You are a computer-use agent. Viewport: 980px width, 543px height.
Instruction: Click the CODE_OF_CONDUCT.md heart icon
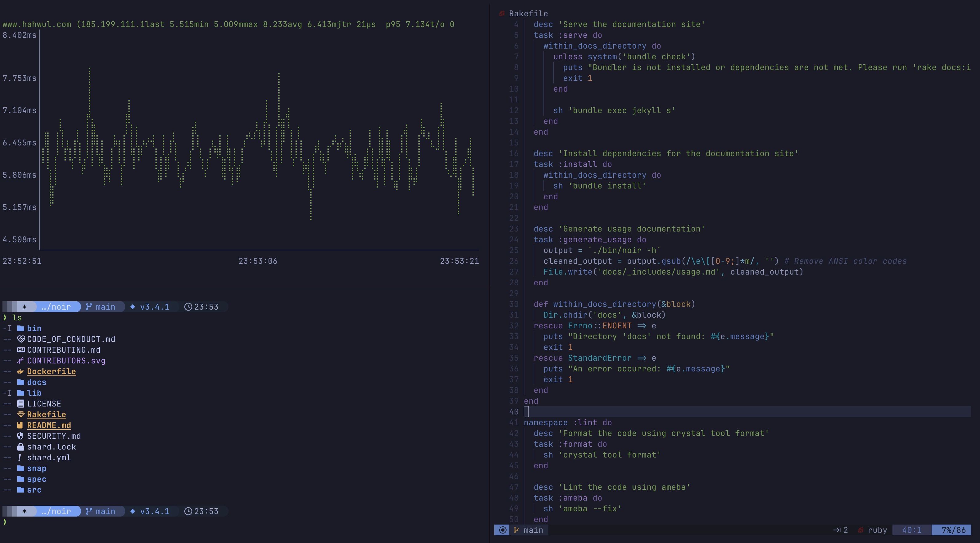click(x=21, y=339)
